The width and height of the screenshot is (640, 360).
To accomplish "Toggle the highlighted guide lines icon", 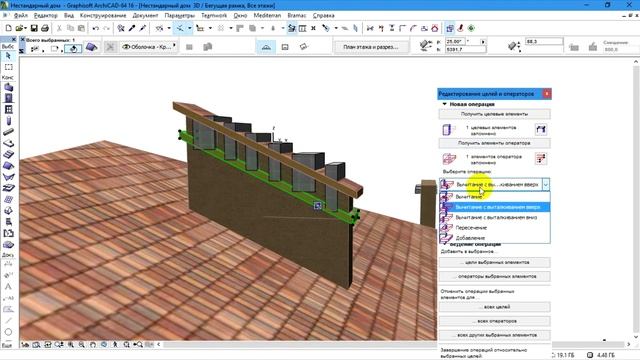I will [x=180, y=28].
